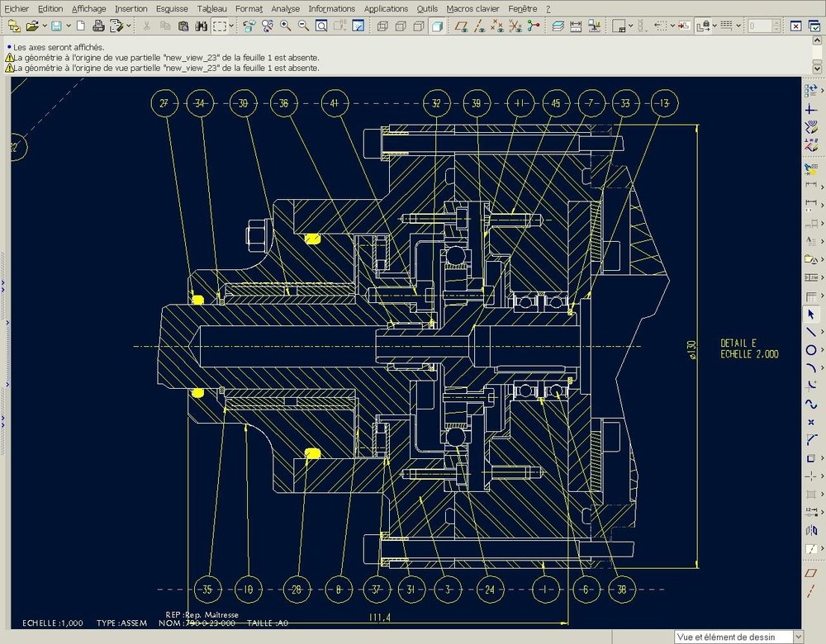Toggle datum plane display

[x=462, y=26]
